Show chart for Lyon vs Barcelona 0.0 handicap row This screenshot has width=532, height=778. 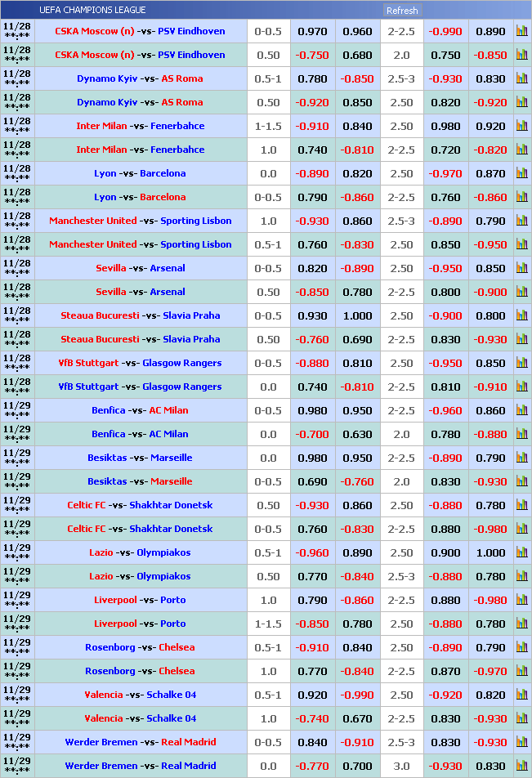[x=521, y=174]
